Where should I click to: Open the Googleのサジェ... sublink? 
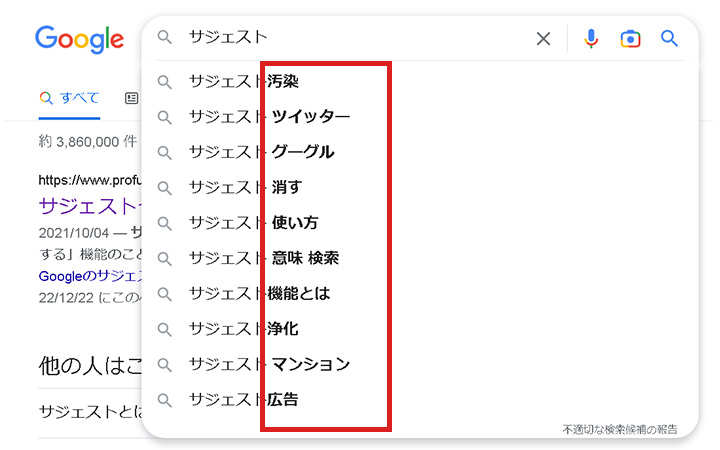point(91,276)
